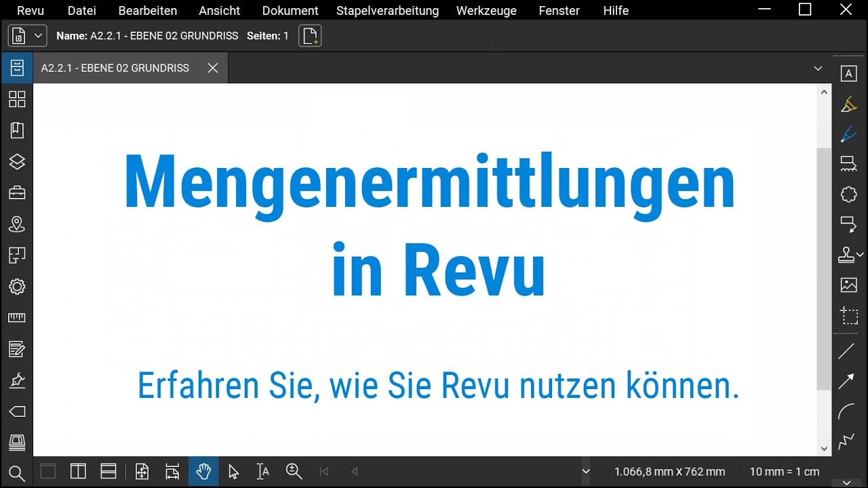Open the Spaces location pin panel
868x488 pixels.
pyautogui.click(x=17, y=224)
